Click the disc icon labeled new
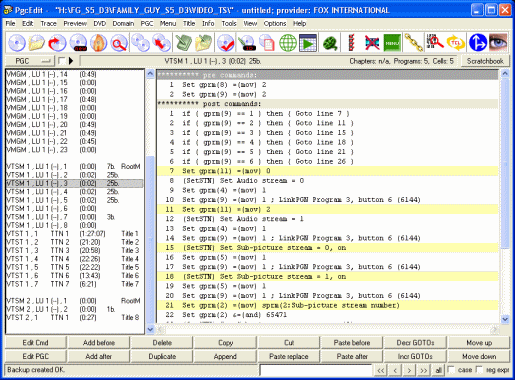 click(78, 43)
